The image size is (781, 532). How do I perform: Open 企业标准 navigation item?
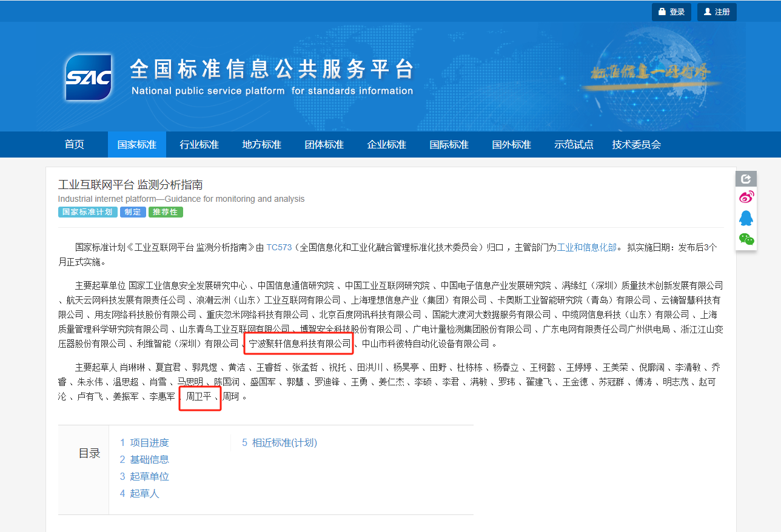[x=387, y=145]
